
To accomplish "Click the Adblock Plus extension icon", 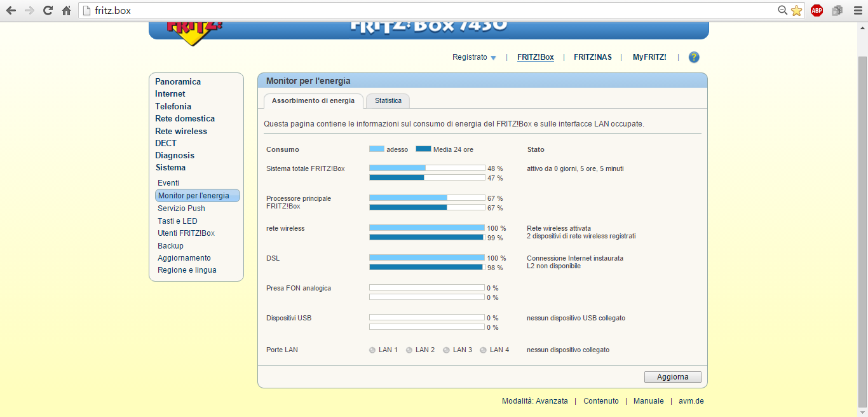I will (x=817, y=10).
